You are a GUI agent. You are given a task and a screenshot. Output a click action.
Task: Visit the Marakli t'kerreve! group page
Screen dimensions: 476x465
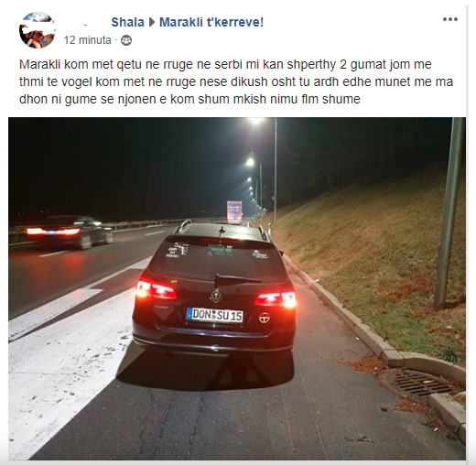pos(211,22)
